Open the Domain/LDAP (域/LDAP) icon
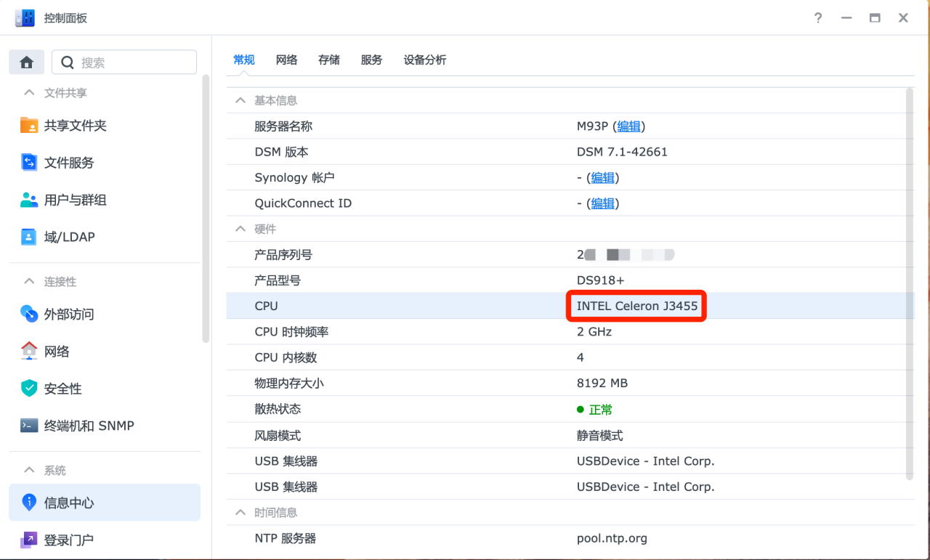 [29, 237]
